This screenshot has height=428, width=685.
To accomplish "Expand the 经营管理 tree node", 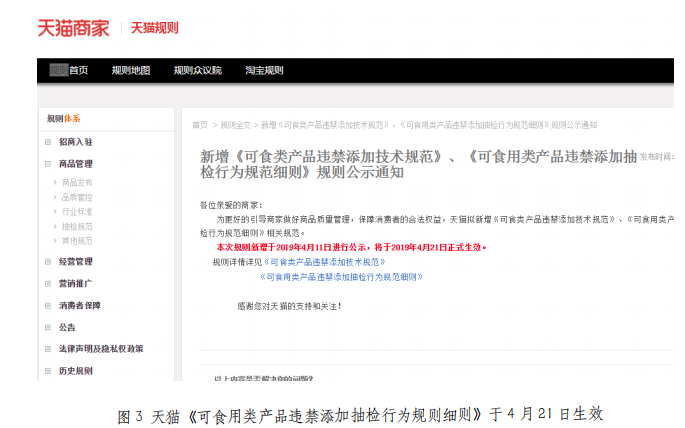I will point(48,262).
